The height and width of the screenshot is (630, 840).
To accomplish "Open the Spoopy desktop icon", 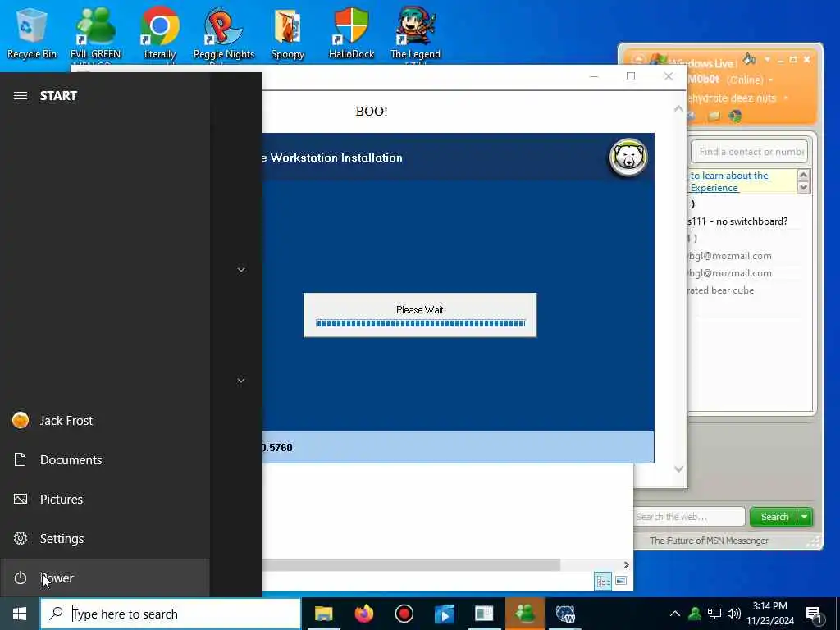I will tap(288, 33).
